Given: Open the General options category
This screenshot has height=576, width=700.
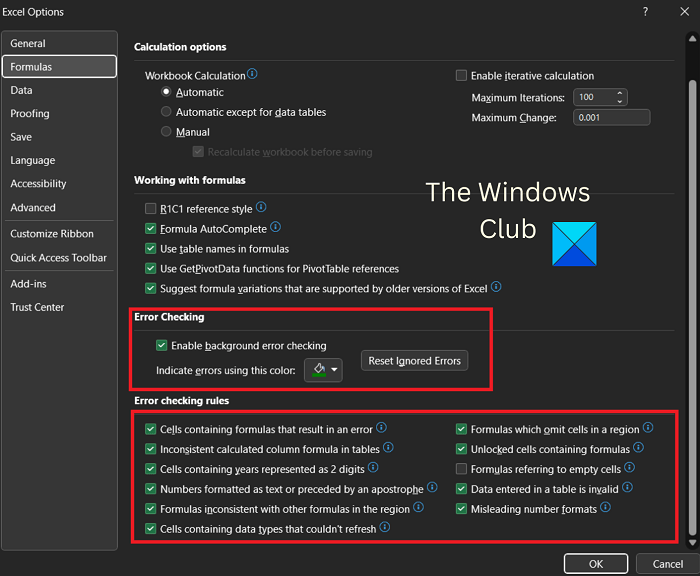Looking at the screenshot, I should (59, 43).
